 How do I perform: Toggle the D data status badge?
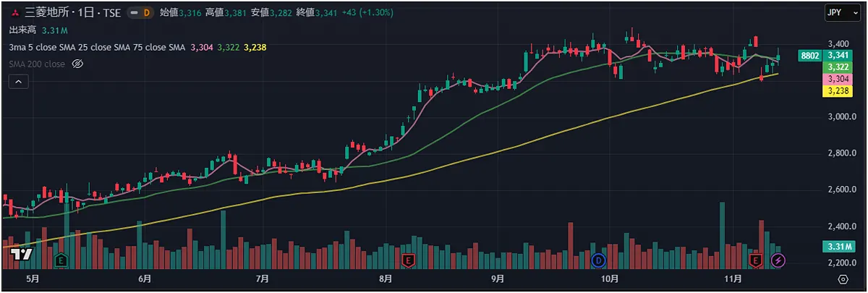tap(148, 13)
